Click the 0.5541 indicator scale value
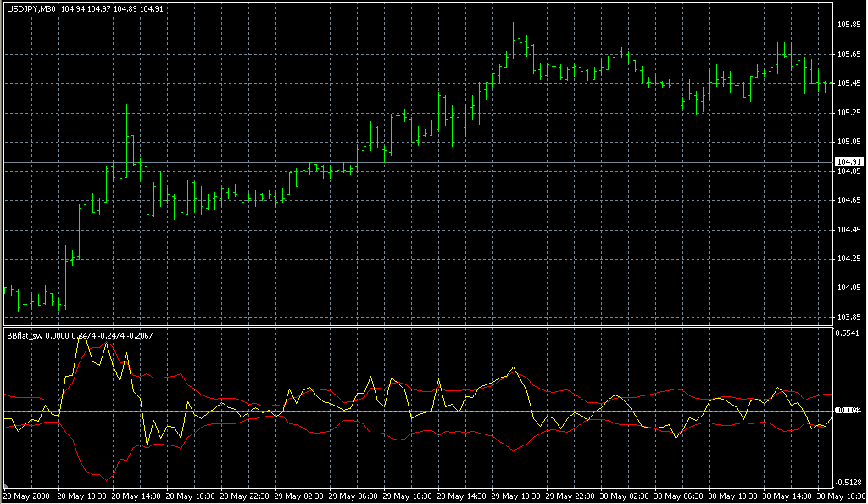Screen dimensions: 868x504 click(x=849, y=334)
